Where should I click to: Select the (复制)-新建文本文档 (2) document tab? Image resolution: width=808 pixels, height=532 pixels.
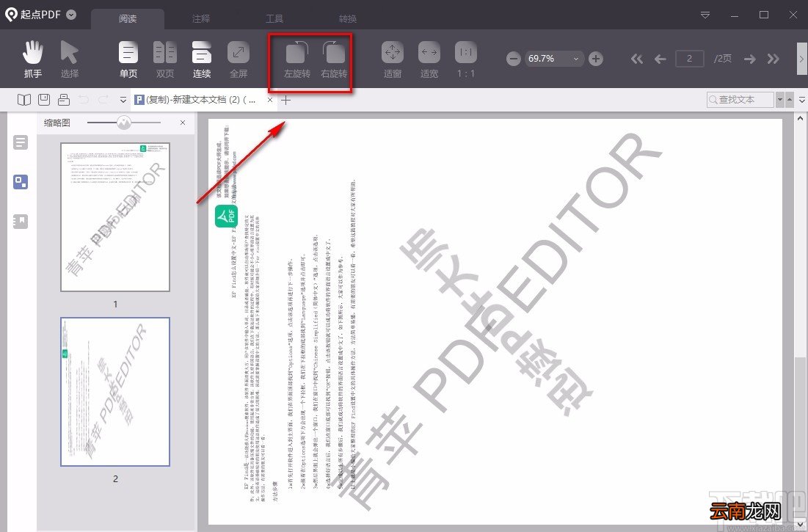pyautogui.click(x=200, y=100)
